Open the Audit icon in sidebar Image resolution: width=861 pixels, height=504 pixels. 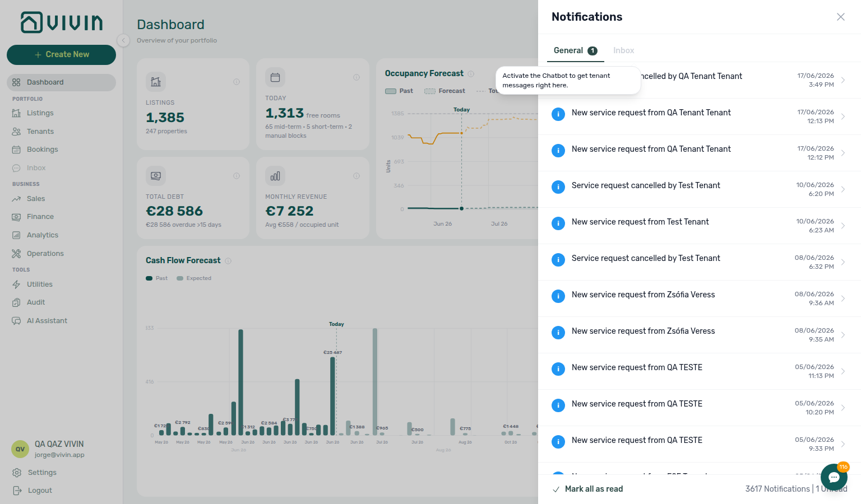pyautogui.click(x=16, y=302)
